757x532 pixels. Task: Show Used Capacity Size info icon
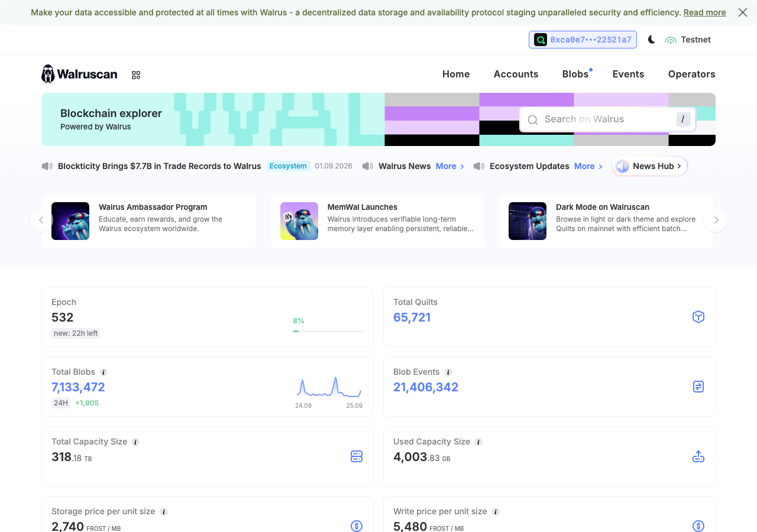pos(478,442)
